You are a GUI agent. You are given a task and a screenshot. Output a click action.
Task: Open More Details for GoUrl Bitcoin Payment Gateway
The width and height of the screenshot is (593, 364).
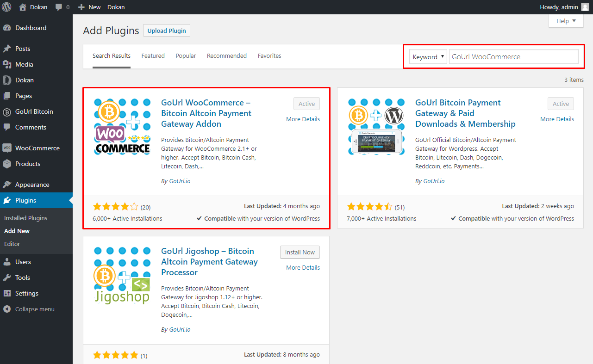[557, 119]
